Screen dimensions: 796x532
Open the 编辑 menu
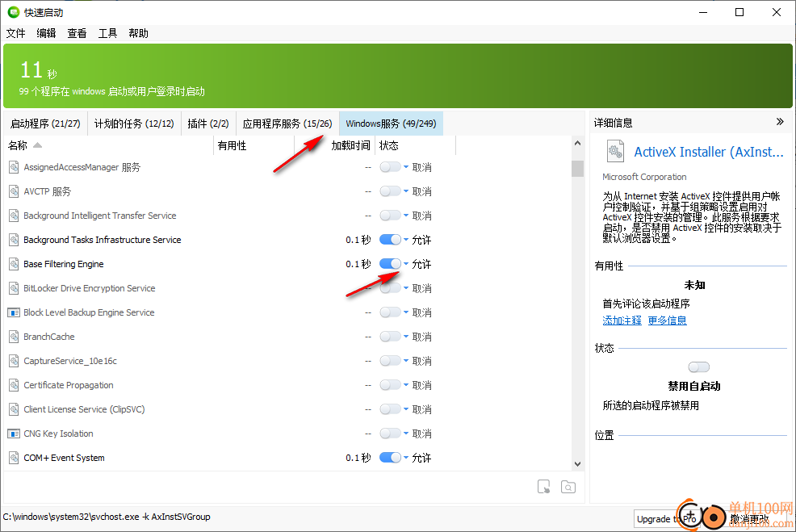46,34
